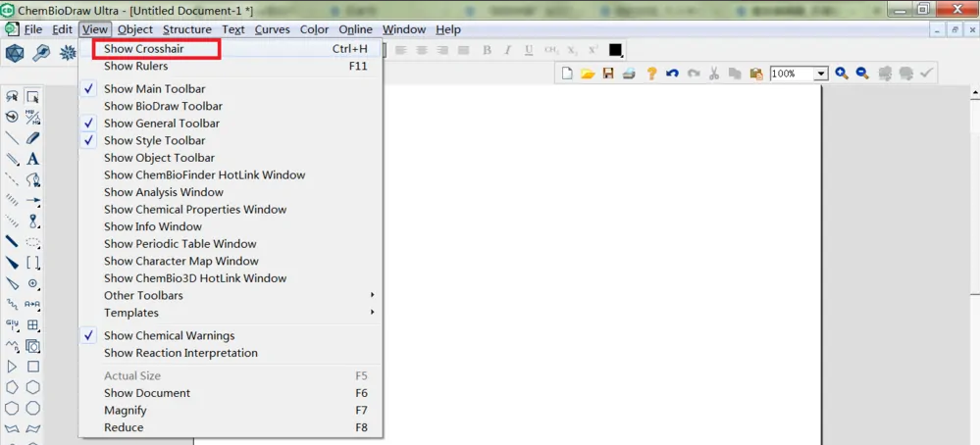Expand the Other Toolbars submenu
This screenshot has width=980, height=445.
pos(143,295)
